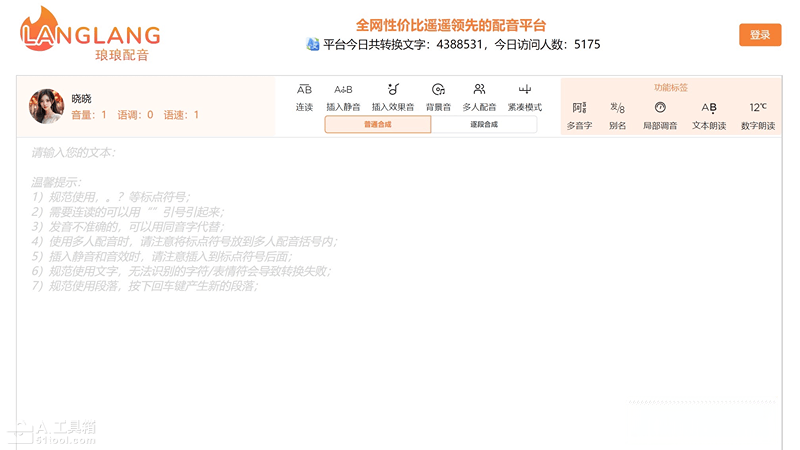
Task: Switch to the 逐段合成 tab
Action: [x=484, y=125]
